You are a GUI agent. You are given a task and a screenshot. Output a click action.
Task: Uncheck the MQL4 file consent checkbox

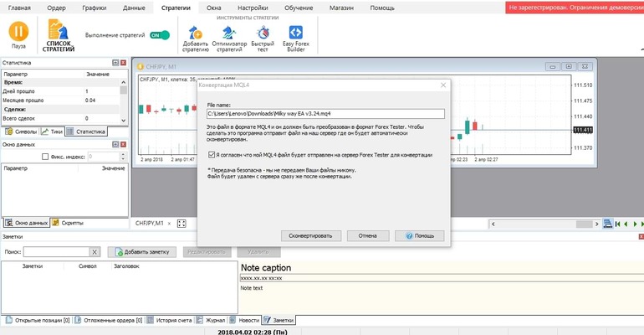coord(211,155)
